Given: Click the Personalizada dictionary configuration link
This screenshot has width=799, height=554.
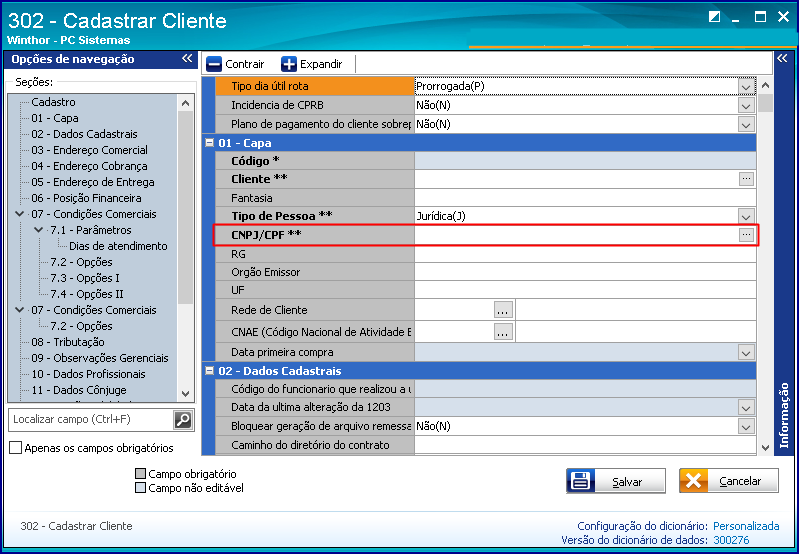Looking at the screenshot, I should click(x=746, y=526).
